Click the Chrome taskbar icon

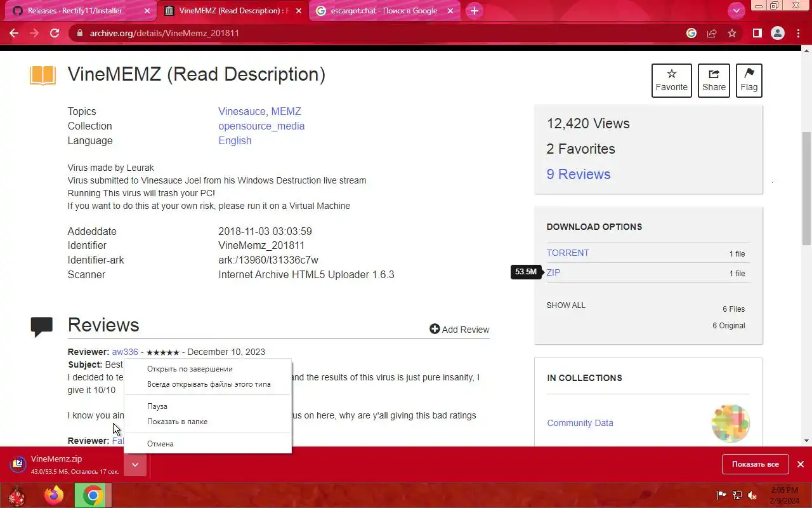(x=93, y=495)
